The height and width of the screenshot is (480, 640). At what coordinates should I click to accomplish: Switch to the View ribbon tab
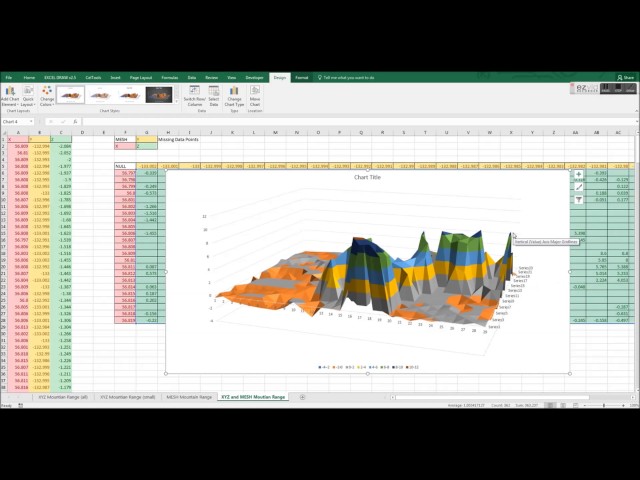[x=231, y=78]
